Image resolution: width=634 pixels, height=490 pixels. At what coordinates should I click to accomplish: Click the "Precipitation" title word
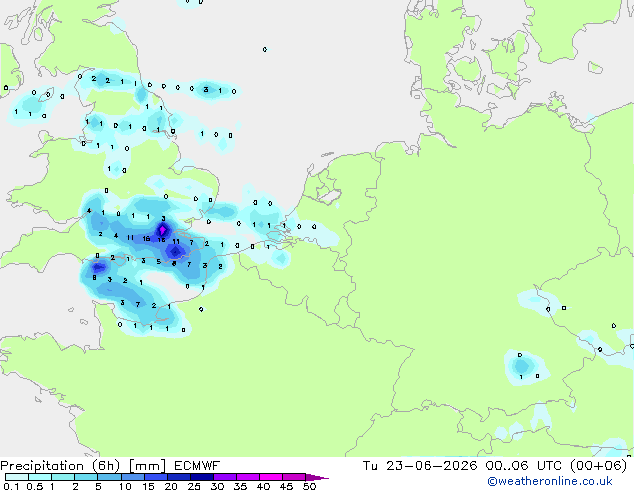point(42,466)
